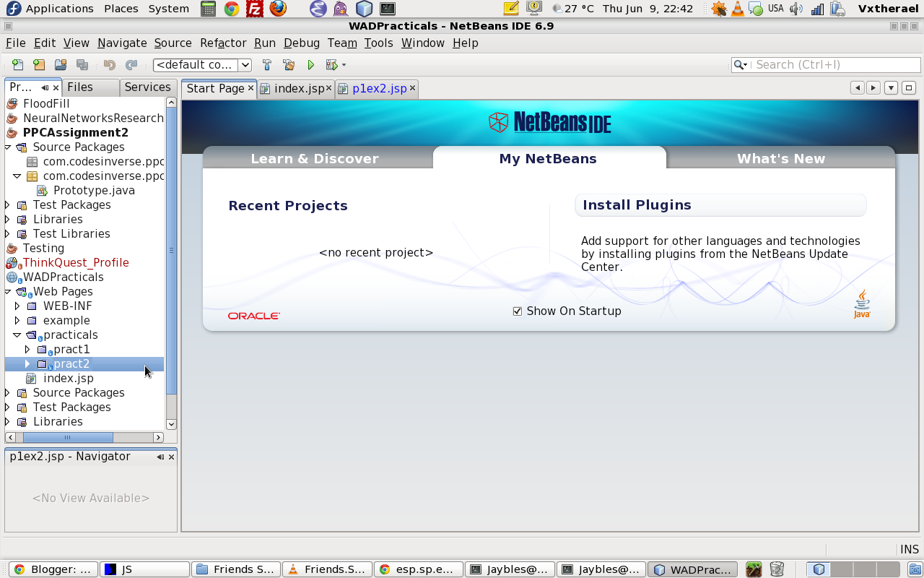This screenshot has width=924, height=578.
Task: Collapse the practicals folder node
Action: (x=17, y=335)
